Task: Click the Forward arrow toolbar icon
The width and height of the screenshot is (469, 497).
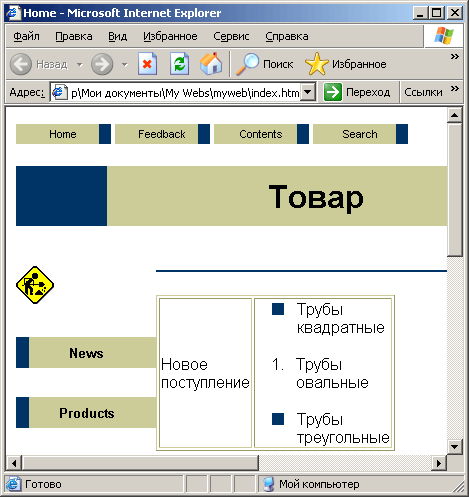Action: pos(102,64)
